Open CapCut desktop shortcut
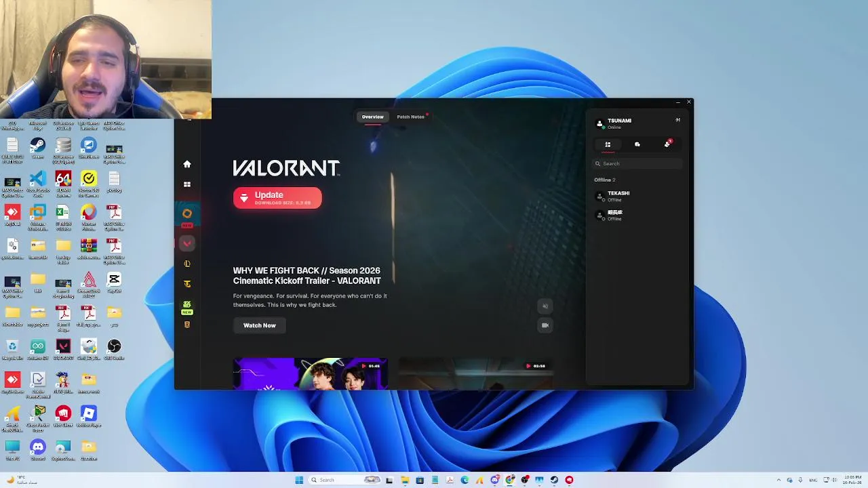This screenshot has height=488, width=868. pyautogui.click(x=114, y=283)
